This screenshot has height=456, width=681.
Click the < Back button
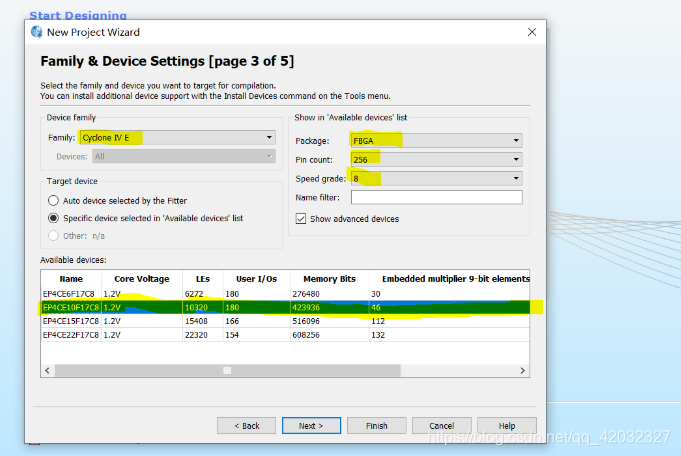point(246,426)
